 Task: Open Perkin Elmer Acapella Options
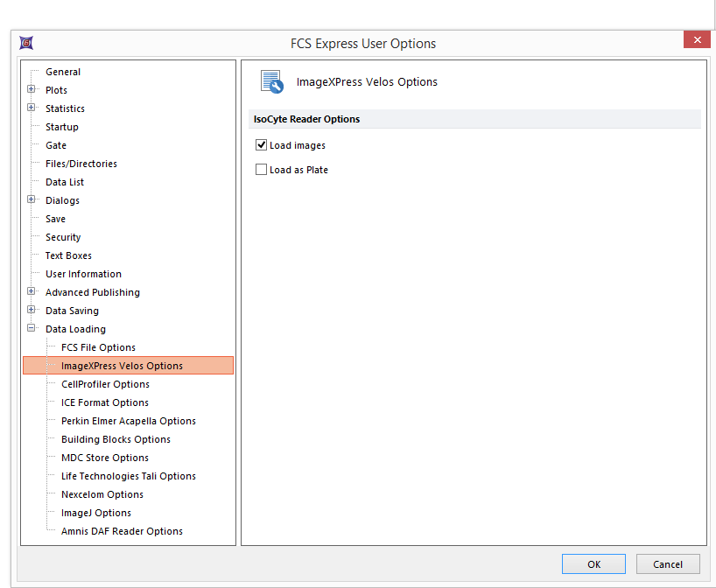pyautogui.click(x=128, y=421)
